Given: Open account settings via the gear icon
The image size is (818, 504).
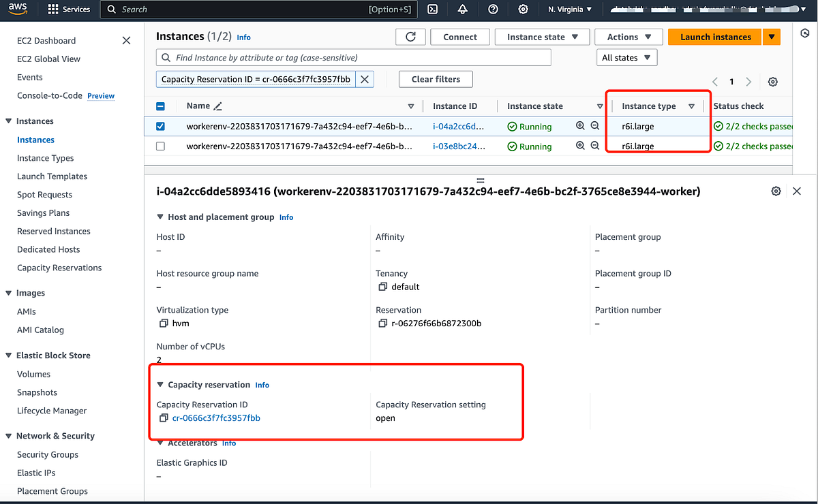Looking at the screenshot, I should pos(522,10).
